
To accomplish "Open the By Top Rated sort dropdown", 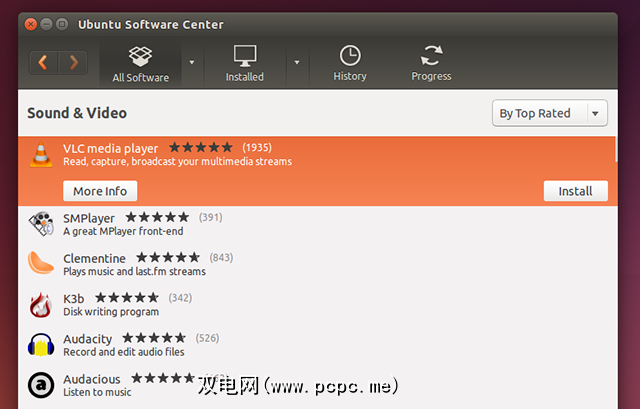I will point(550,113).
